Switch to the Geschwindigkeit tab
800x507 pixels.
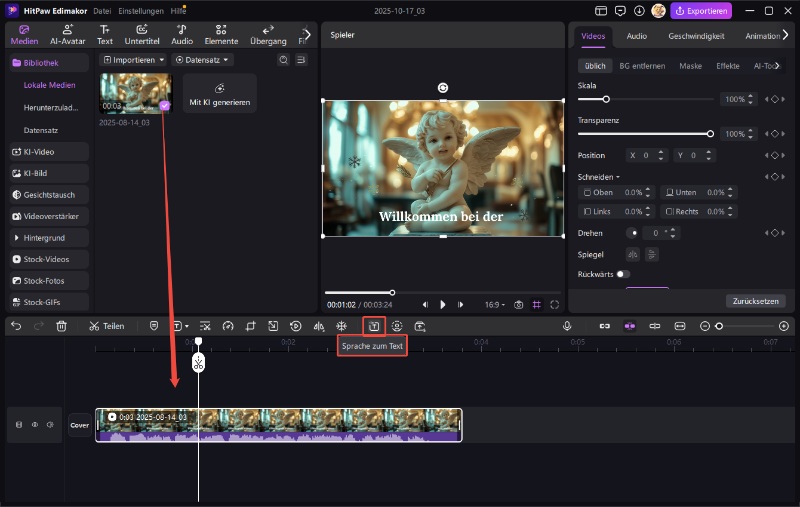coord(696,36)
